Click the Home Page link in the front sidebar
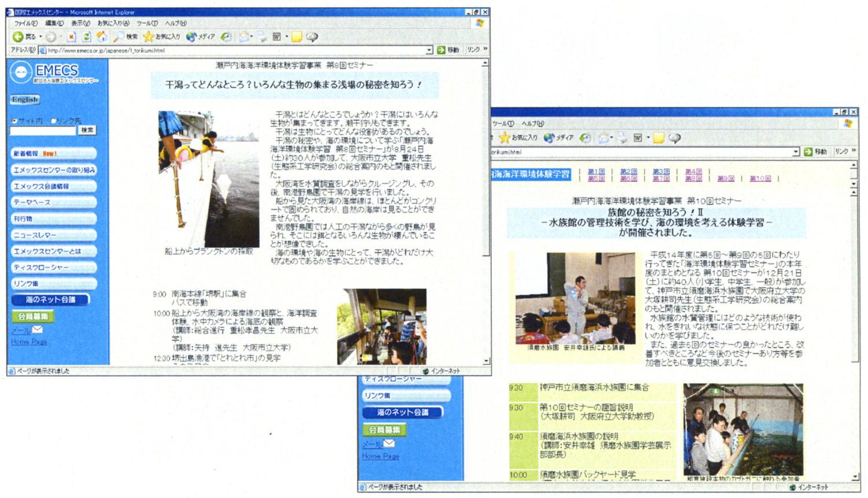The width and height of the screenshot is (868, 498). coord(29,342)
